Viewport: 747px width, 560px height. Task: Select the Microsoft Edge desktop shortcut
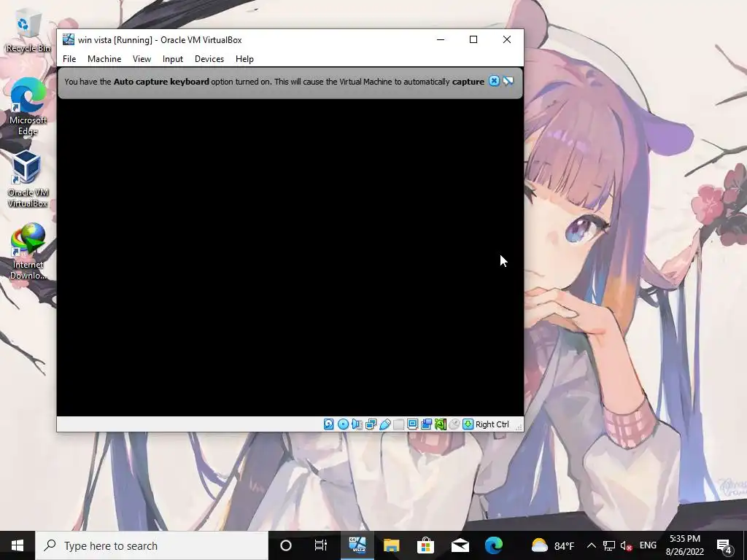[x=28, y=106]
